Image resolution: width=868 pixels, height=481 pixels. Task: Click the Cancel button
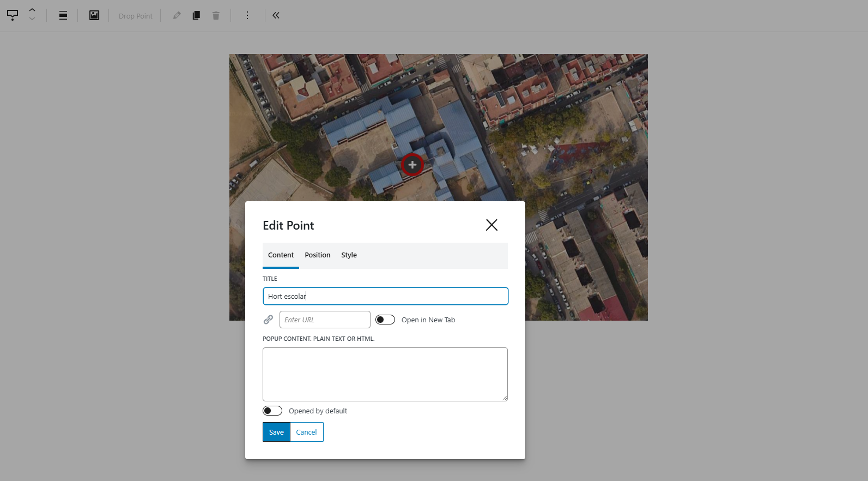click(x=306, y=432)
